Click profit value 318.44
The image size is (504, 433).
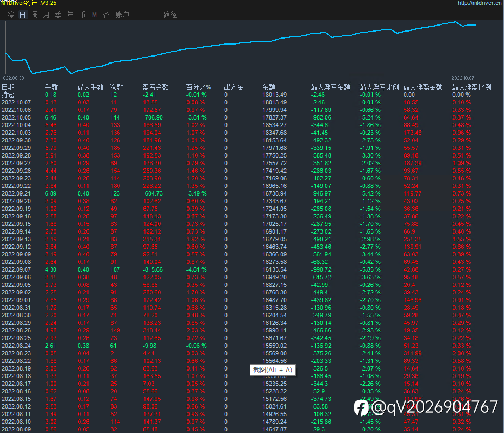click(152, 330)
